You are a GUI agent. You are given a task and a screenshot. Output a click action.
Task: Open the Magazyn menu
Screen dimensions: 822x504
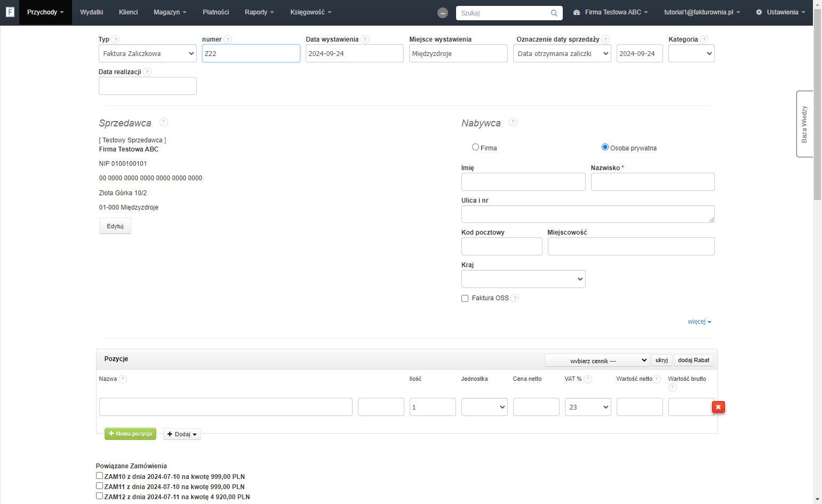(170, 12)
